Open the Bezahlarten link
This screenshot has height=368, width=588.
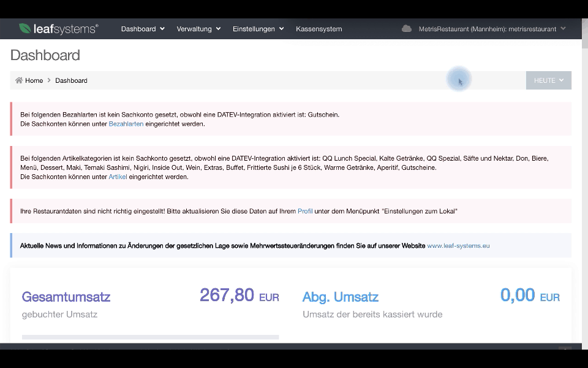pyautogui.click(x=126, y=123)
